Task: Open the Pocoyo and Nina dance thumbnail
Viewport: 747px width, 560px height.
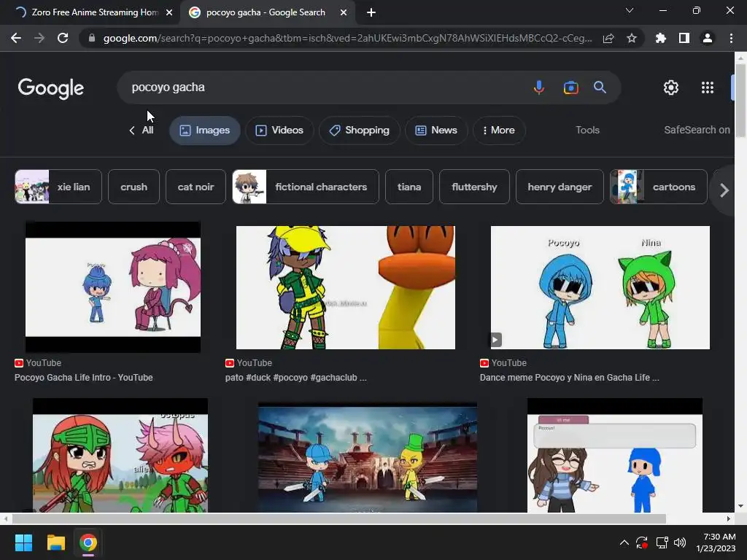Action: pos(600,287)
